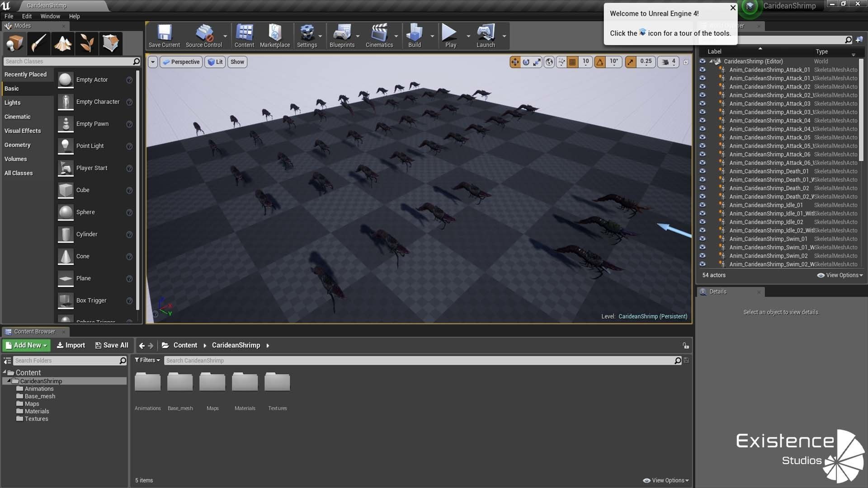Select the Paint mode brush icon

click(38, 43)
